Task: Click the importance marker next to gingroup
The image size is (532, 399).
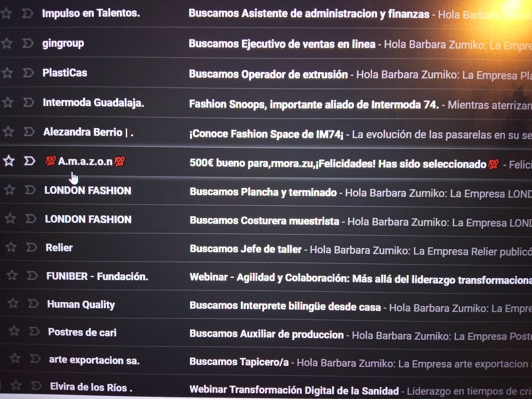Action: 29,43
